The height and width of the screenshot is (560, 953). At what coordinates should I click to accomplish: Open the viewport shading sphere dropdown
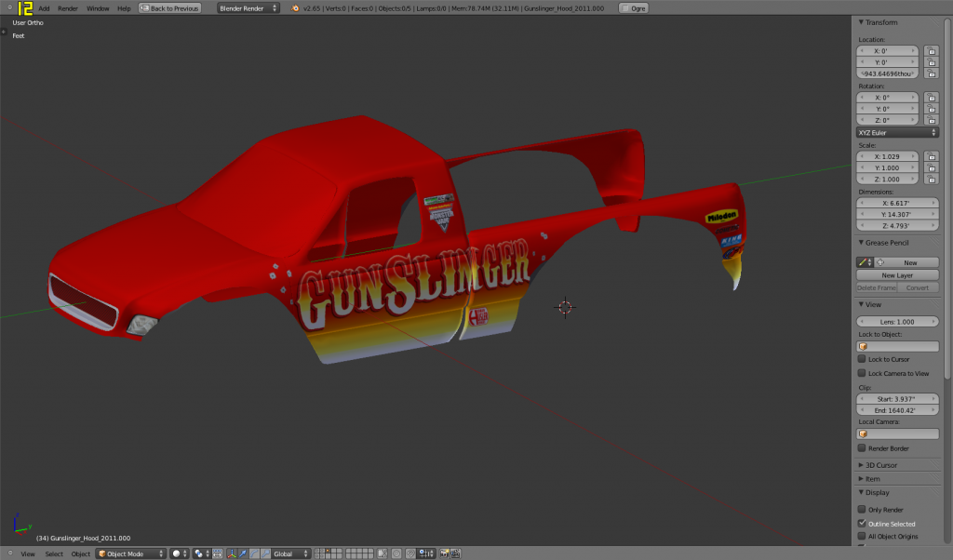(180, 553)
